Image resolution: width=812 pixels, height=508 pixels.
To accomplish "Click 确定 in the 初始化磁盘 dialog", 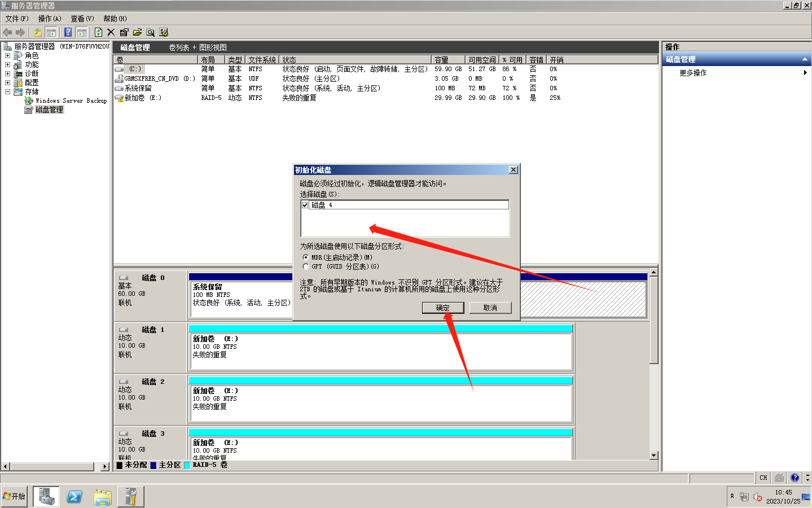I will point(443,308).
